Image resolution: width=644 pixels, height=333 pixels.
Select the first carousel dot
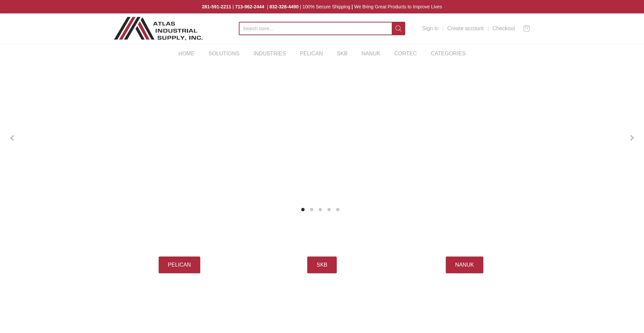pos(303,210)
